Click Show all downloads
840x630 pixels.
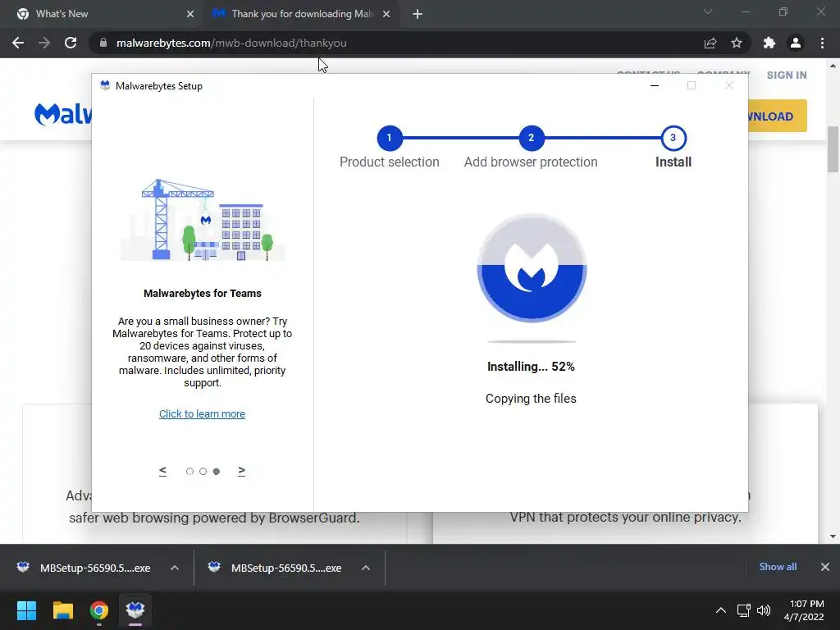click(778, 567)
